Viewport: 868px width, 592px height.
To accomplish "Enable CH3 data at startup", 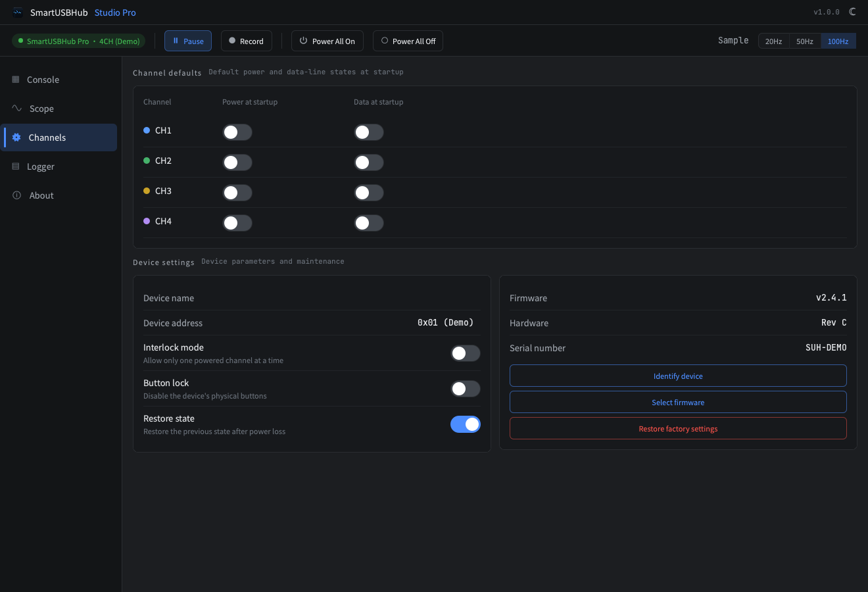I will click(x=369, y=193).
